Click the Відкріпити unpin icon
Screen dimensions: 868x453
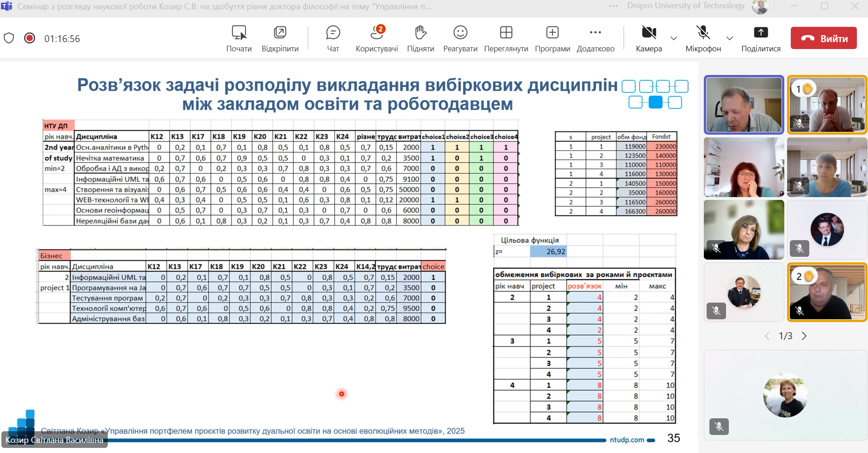(x=280, y=38)
